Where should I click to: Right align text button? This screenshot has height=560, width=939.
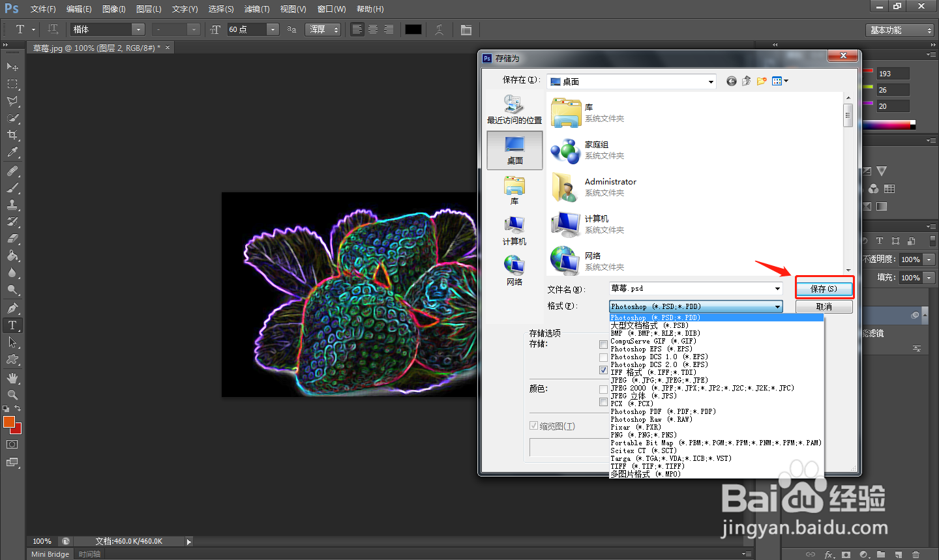[389, 29]
